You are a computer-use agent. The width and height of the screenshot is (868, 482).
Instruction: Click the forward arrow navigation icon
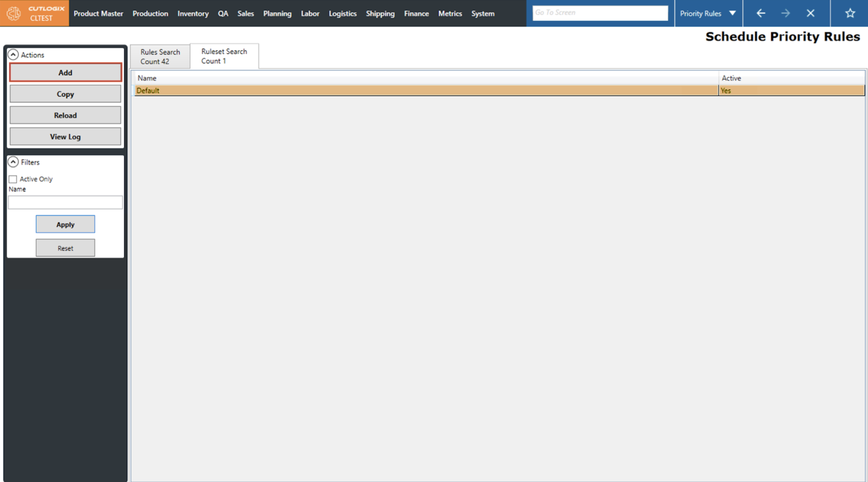tap(785, 13)
